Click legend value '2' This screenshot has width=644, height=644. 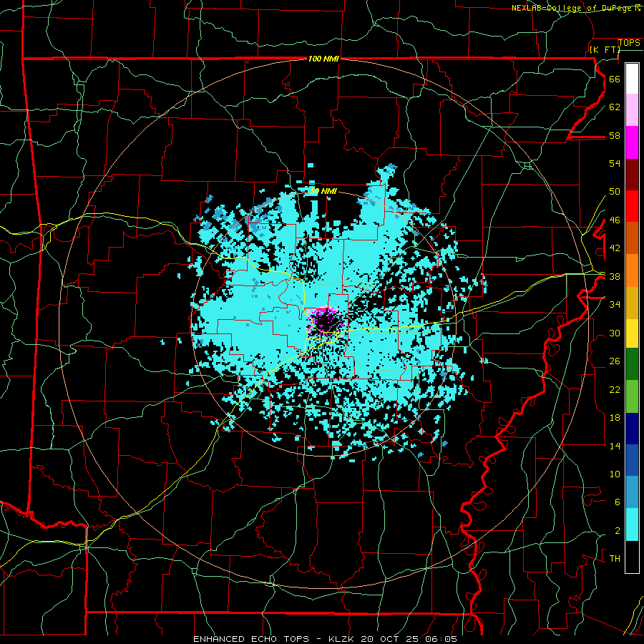[x=618, y=530]
